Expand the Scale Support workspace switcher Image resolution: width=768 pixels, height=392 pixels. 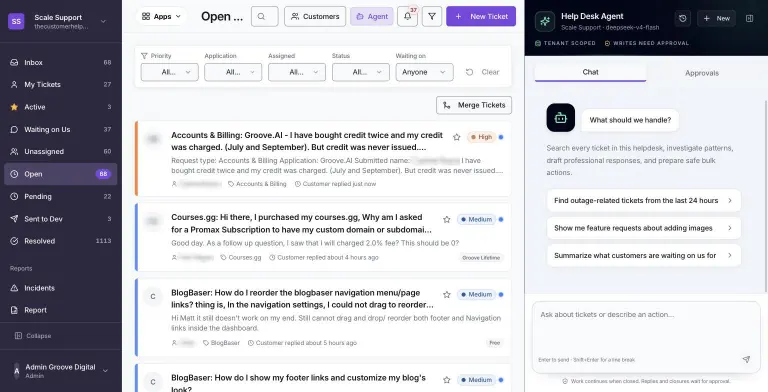tap(103, 21)
